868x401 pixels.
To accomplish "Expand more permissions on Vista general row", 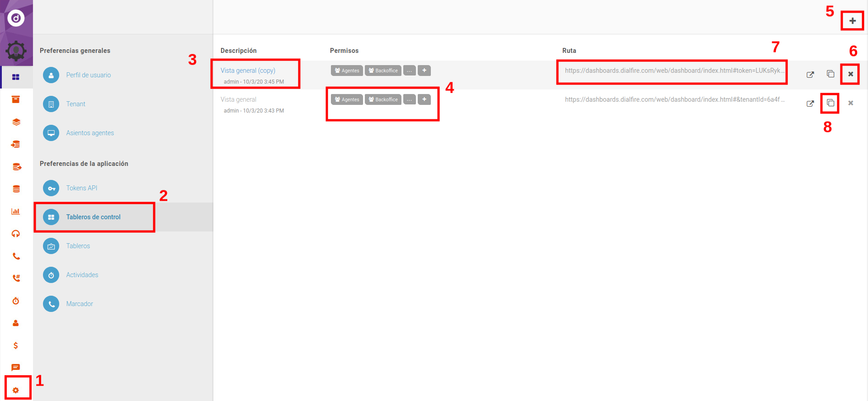I will point(409,99).
